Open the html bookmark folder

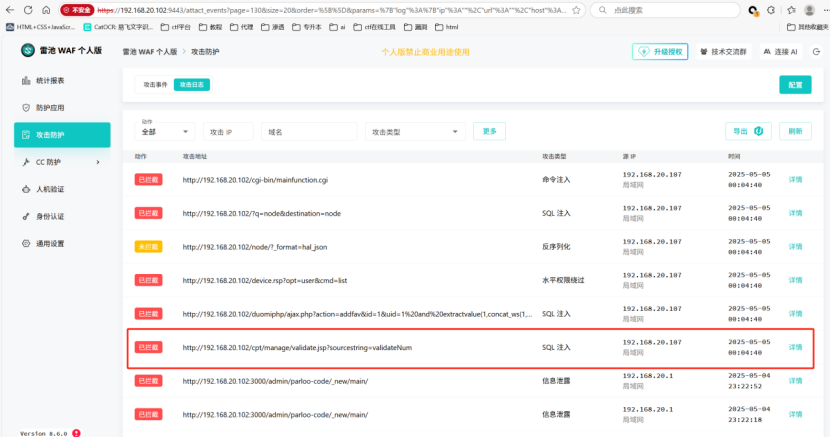point(446,27)
